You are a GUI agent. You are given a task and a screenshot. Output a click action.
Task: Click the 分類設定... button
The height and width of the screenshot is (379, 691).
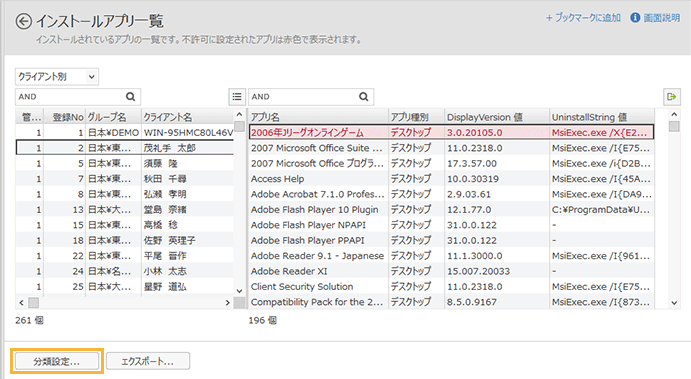(57, 361)
